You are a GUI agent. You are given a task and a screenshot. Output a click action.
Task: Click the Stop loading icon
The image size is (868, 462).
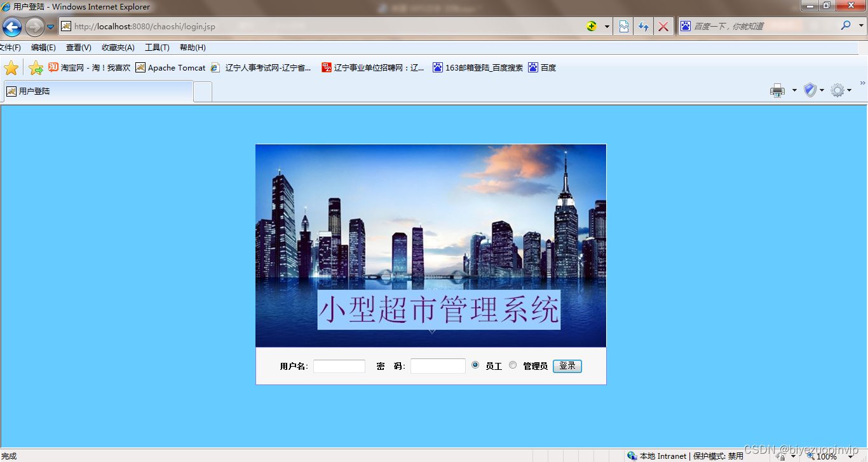point(665,26)
